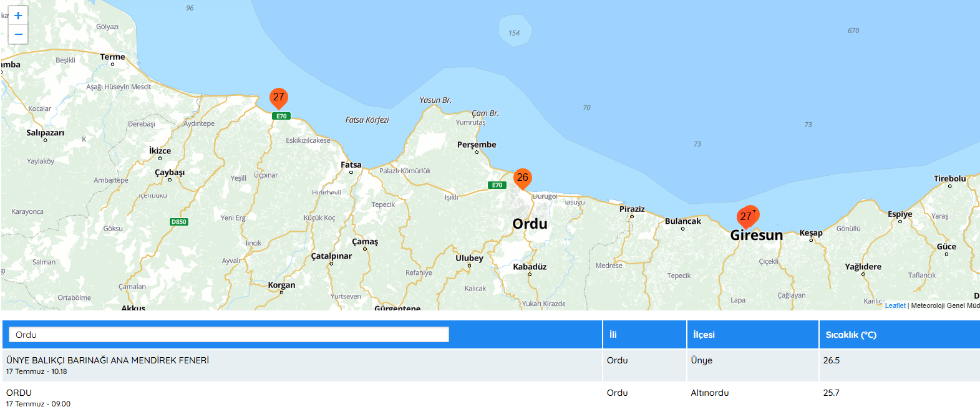Click the 17 Temmuz - 09.00 timestamp
980x417 pixels.
click(38, 404)
